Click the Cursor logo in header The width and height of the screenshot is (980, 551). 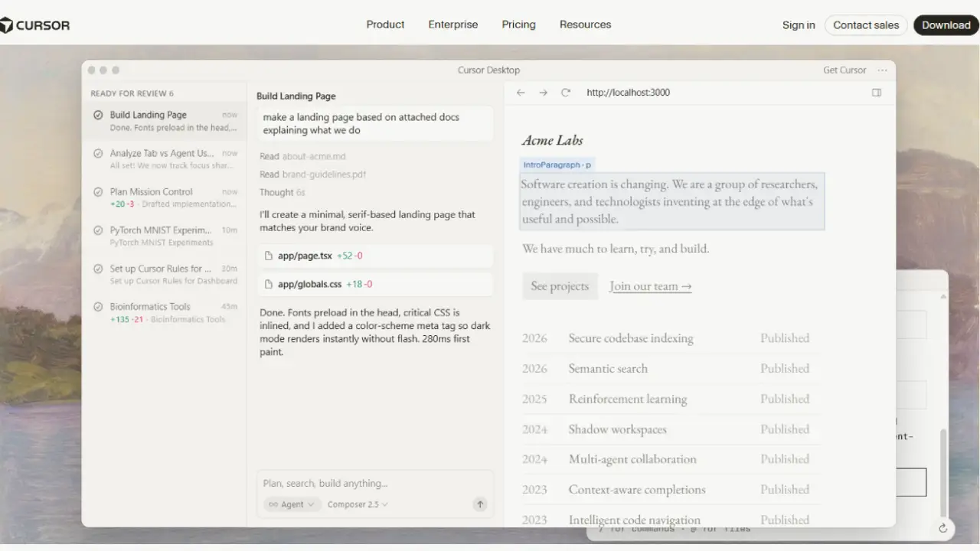[35, 25]
